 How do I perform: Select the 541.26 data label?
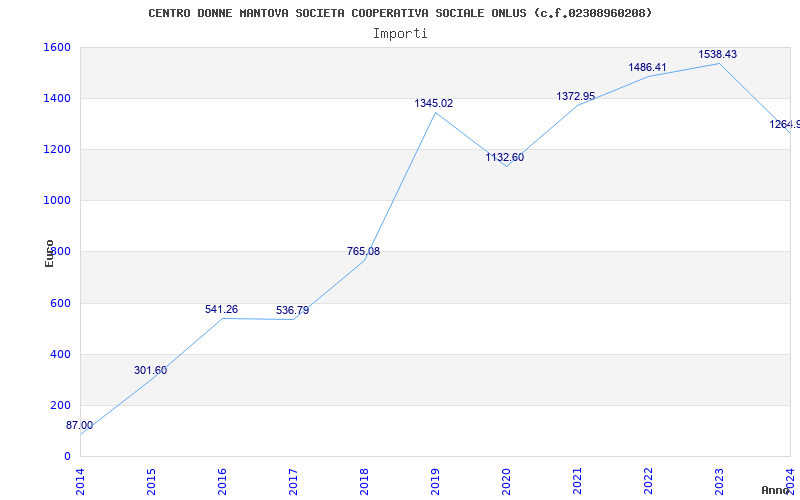click(x=221, y=309)
